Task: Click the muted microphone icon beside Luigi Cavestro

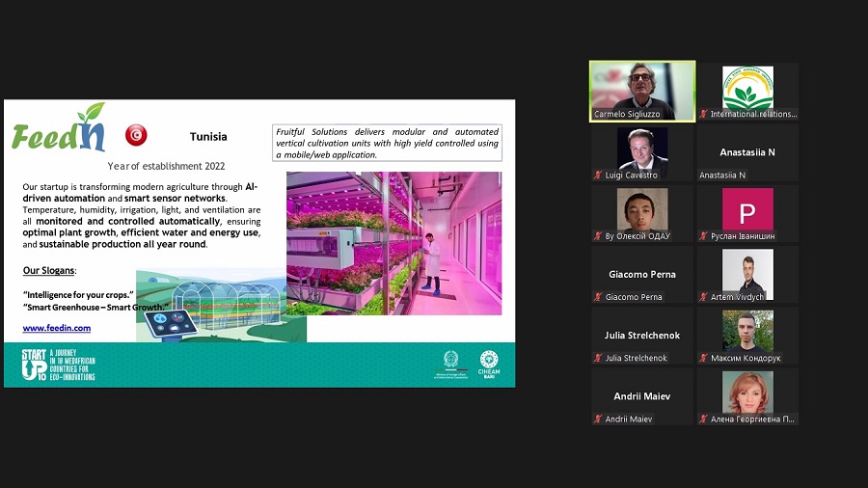Action: point(598,176)
